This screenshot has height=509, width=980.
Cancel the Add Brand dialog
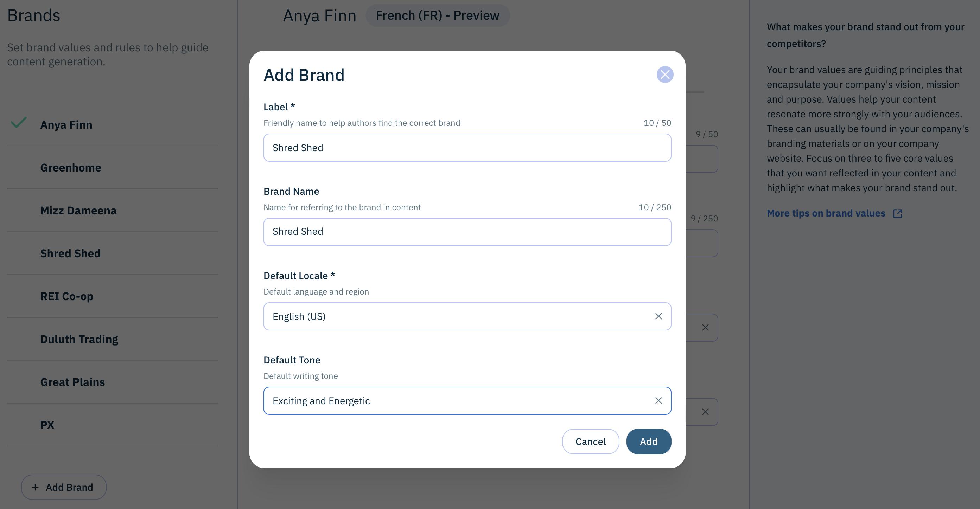(x=590, y=442)
